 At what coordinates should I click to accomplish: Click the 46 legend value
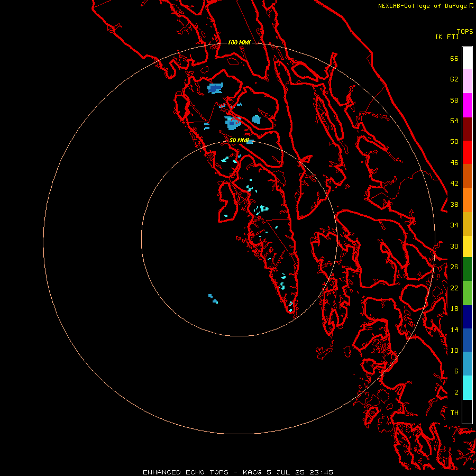click(x=454, y=162)
